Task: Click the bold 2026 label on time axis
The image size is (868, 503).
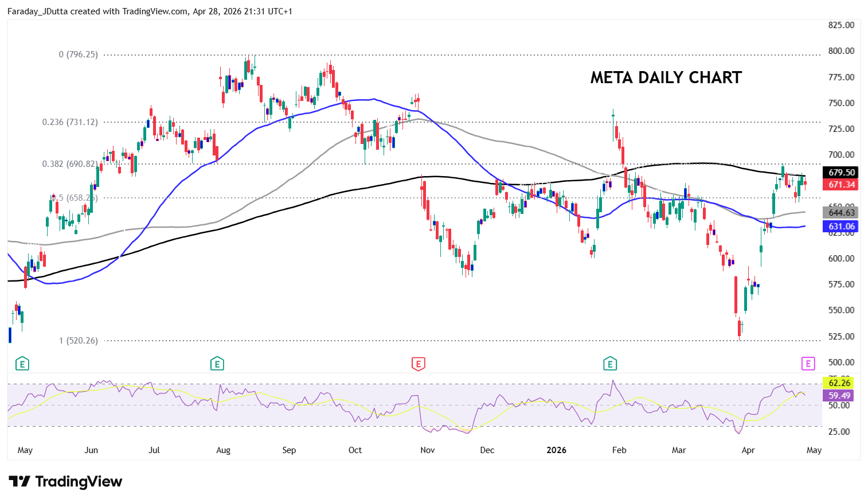Action: point(556,450)
